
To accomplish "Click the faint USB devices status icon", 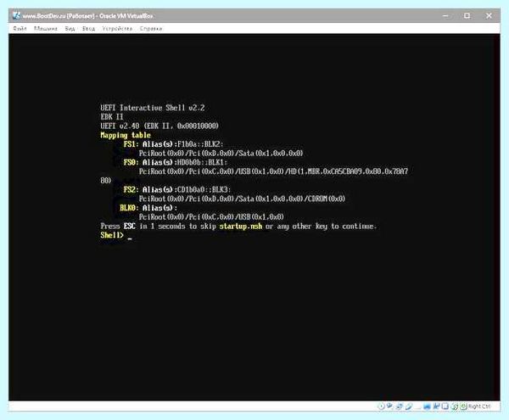I will (x=417, y=406).
